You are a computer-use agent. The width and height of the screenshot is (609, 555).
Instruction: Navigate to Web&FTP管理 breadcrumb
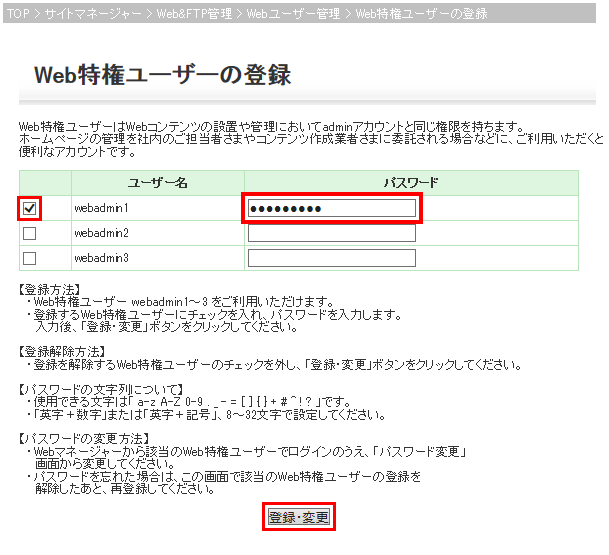click(x=194, y=14)
